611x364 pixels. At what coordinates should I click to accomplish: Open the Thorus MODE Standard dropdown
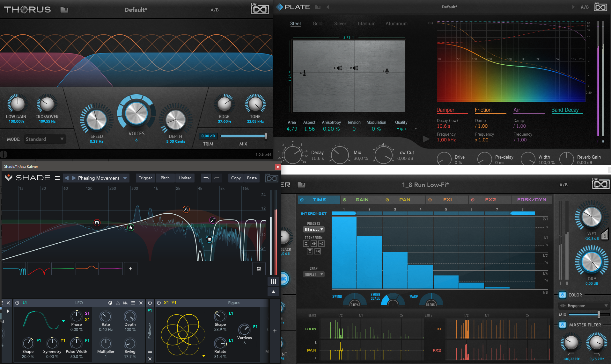tap(45, 139)
